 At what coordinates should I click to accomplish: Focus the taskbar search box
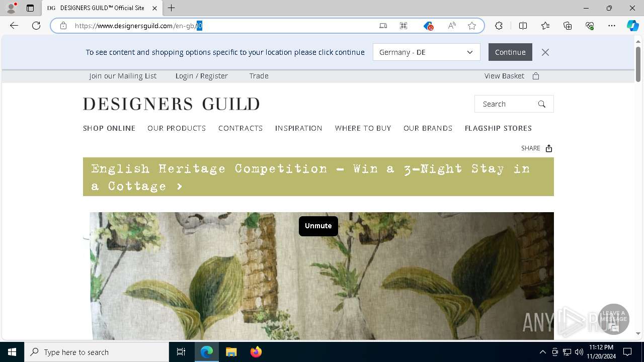(x=97, y=352)
